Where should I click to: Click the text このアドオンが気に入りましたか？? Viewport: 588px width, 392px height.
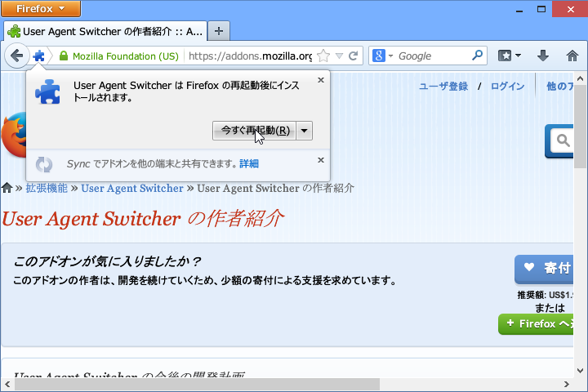[107, 261]
